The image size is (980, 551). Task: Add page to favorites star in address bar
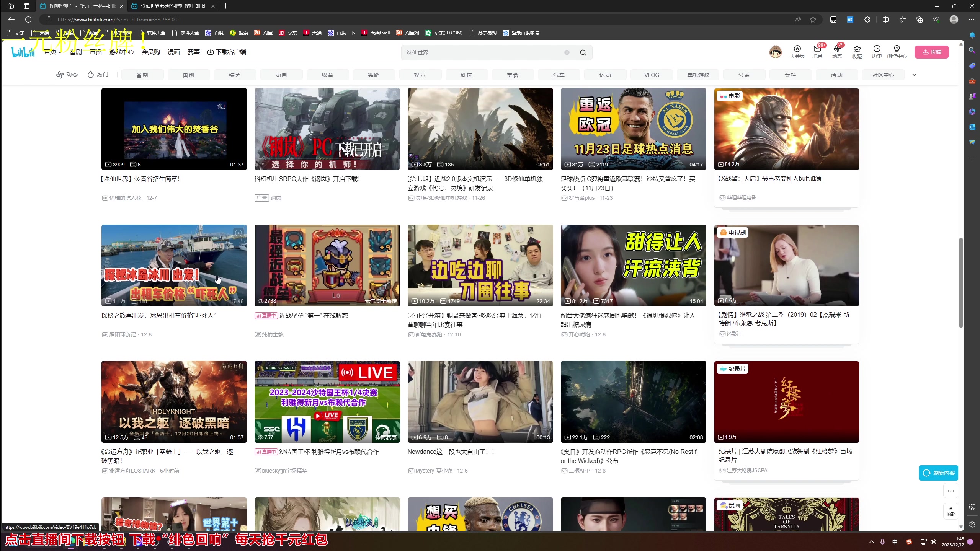[x=813, y=20]
